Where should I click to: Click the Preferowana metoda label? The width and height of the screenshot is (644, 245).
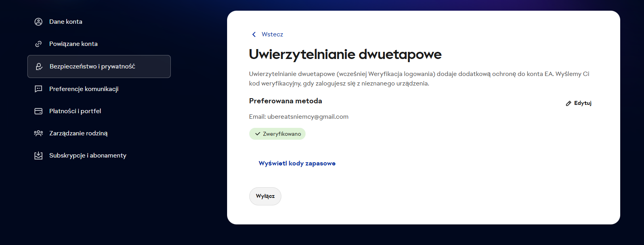(285, 101)
